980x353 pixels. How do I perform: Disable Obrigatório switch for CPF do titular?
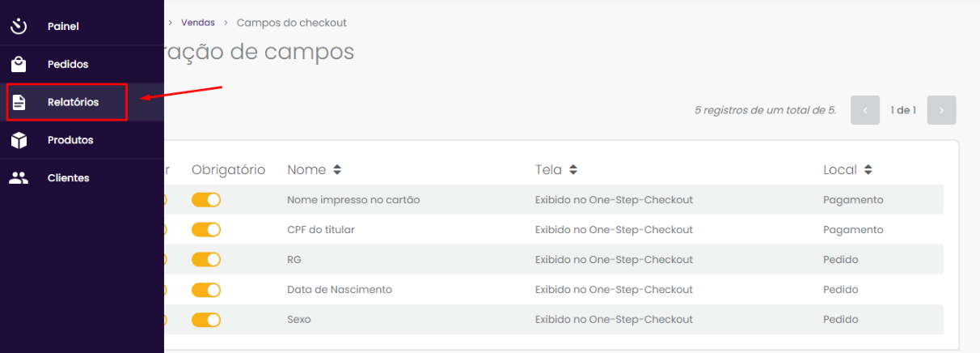click(x=206, y=230)
